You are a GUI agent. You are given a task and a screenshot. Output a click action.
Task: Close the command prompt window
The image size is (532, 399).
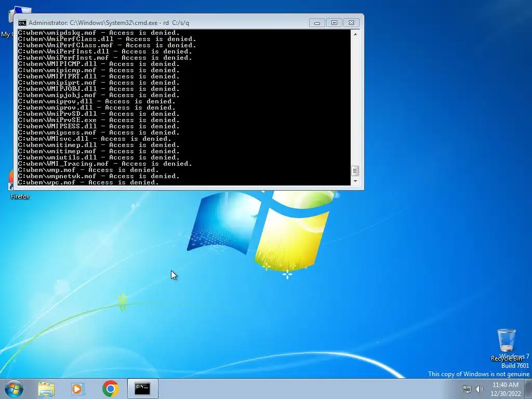352,23
